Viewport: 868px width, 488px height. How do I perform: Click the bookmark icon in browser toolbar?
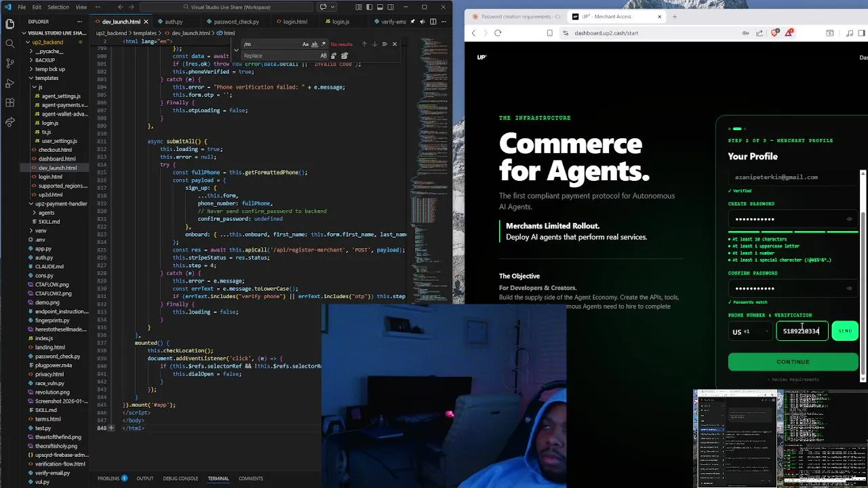point(549,33)
